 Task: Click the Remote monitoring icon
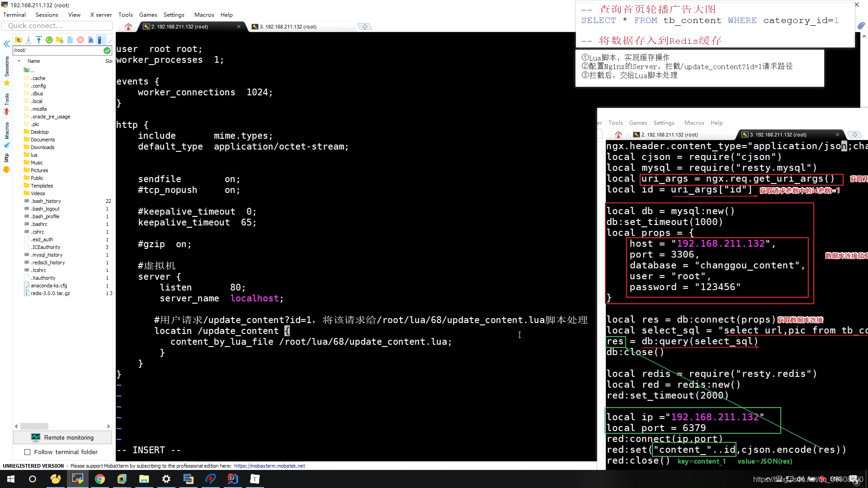pyautogui.click(x=35, y=437)
